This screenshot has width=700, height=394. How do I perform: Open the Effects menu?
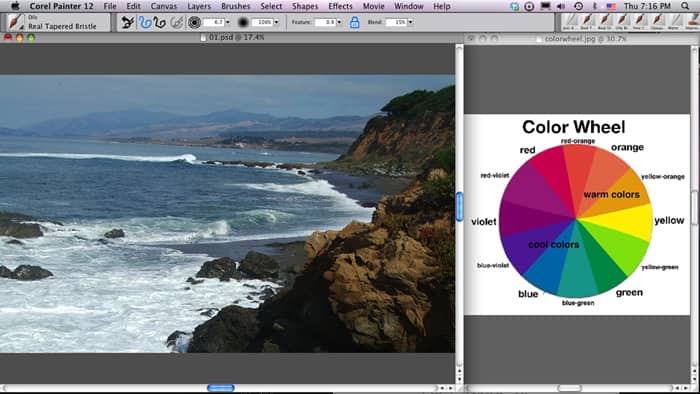coord(340,6)
